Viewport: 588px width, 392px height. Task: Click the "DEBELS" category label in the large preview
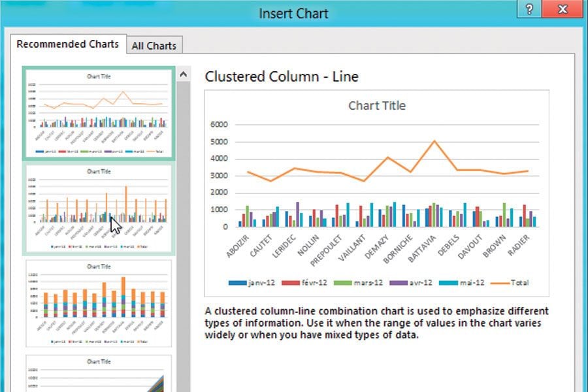(448, 246)
